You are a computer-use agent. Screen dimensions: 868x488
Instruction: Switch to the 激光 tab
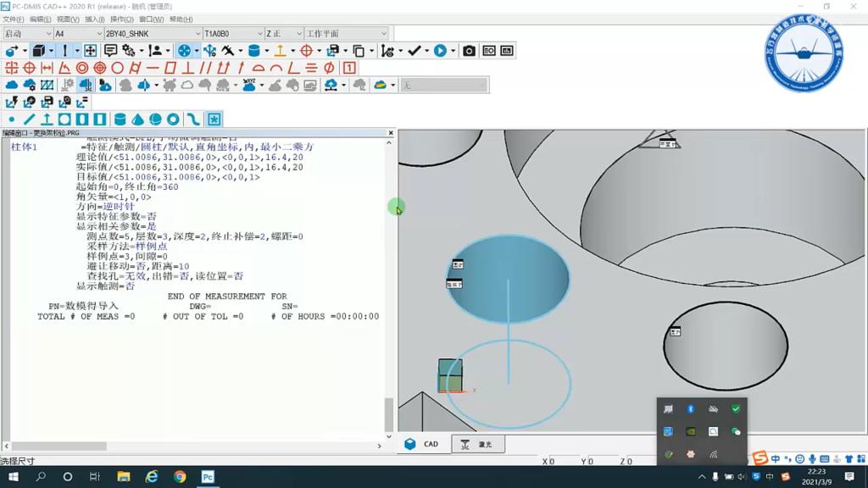pos(478,444)
